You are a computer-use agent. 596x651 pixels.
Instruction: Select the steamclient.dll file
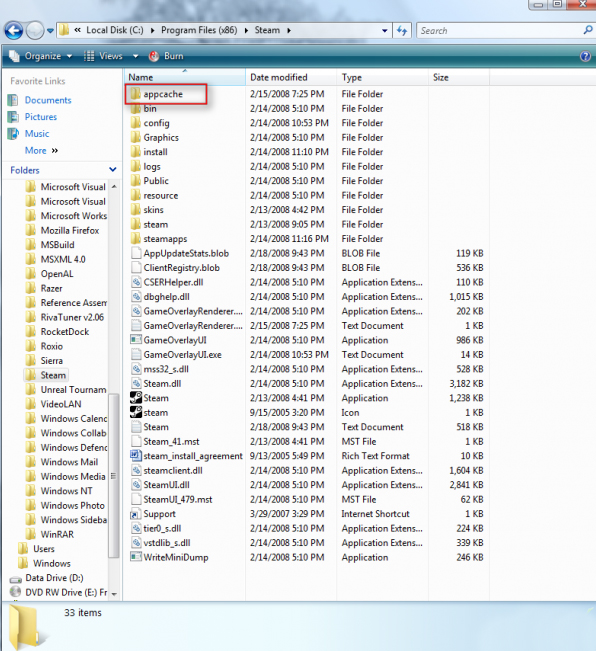coord(166,470)
